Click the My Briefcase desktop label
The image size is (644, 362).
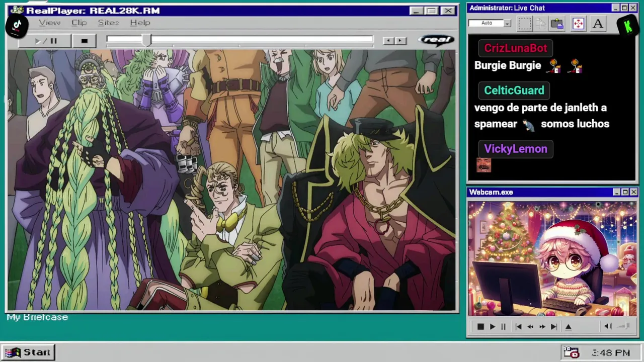point(37,317)
